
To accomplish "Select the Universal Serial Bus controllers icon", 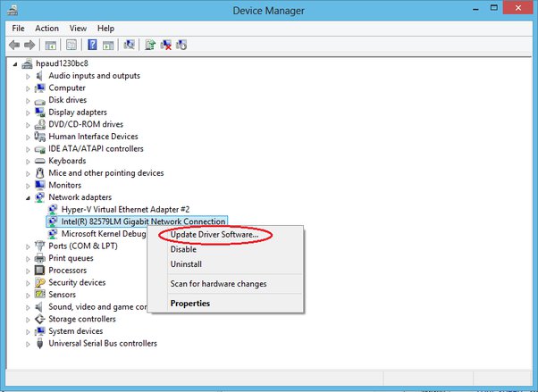I will point(40,343).
